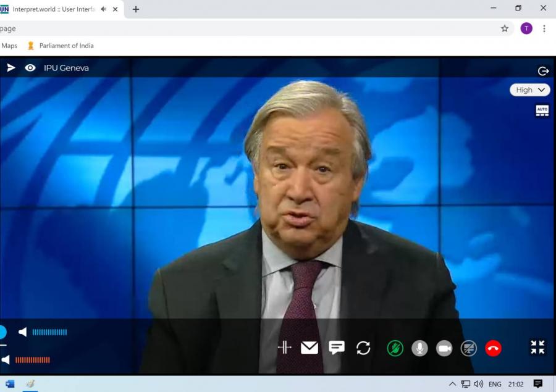
Task: Open the Chrome three-dot menu
Action: coord(544,28)
